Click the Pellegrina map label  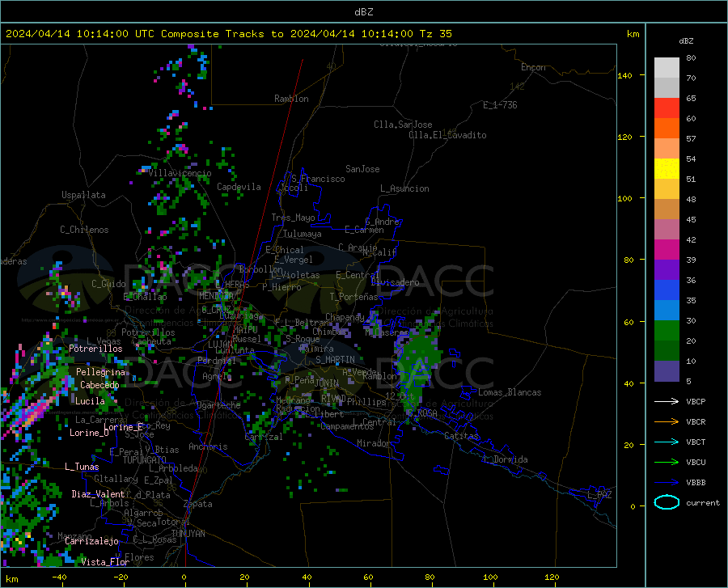point(101,372)
